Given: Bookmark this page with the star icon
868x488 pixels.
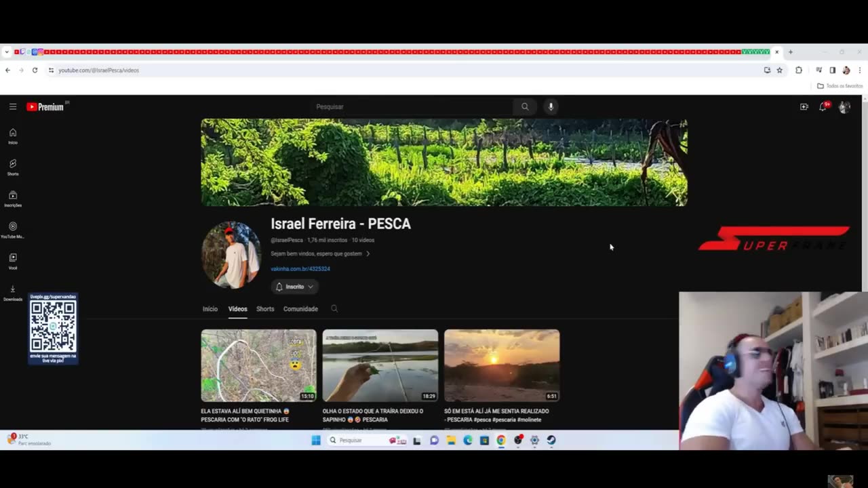Looking at the screenshot, I should point(779,70).
